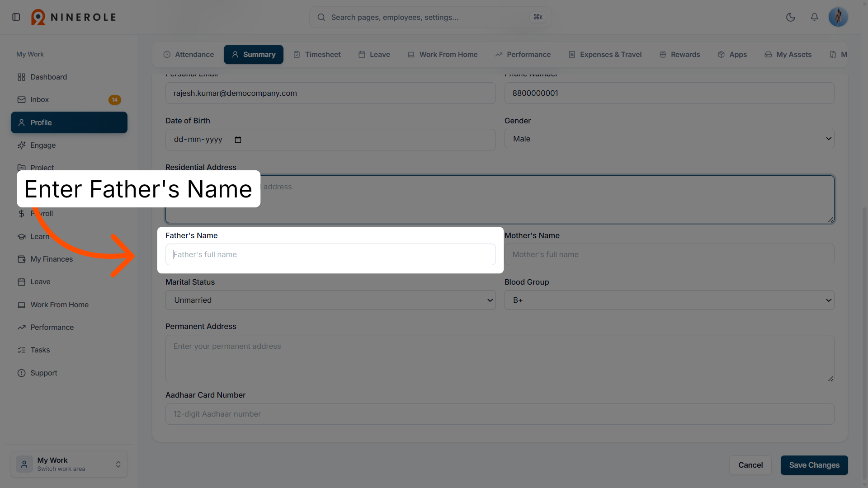This screenshot has width=868, height=488.
Task: Switch to the Apps tab
Action: coord(732,54)
